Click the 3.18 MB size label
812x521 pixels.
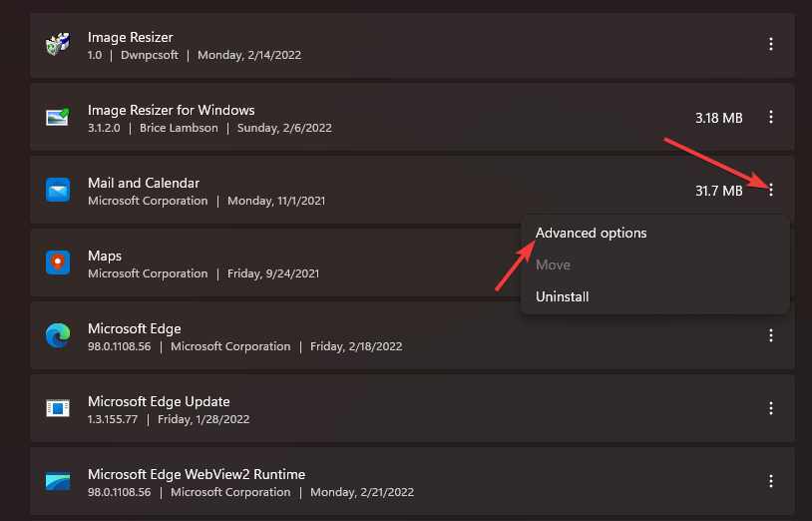point(718,118)
